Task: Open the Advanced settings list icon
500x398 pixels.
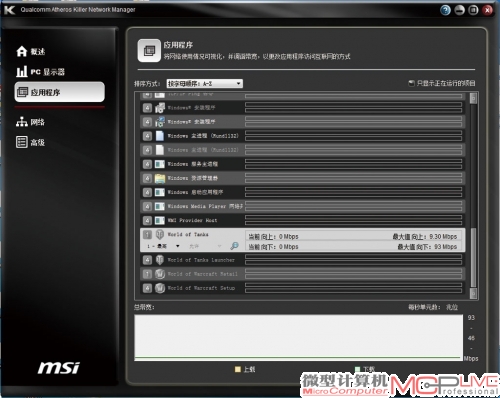Action: (x=22, y=142)
